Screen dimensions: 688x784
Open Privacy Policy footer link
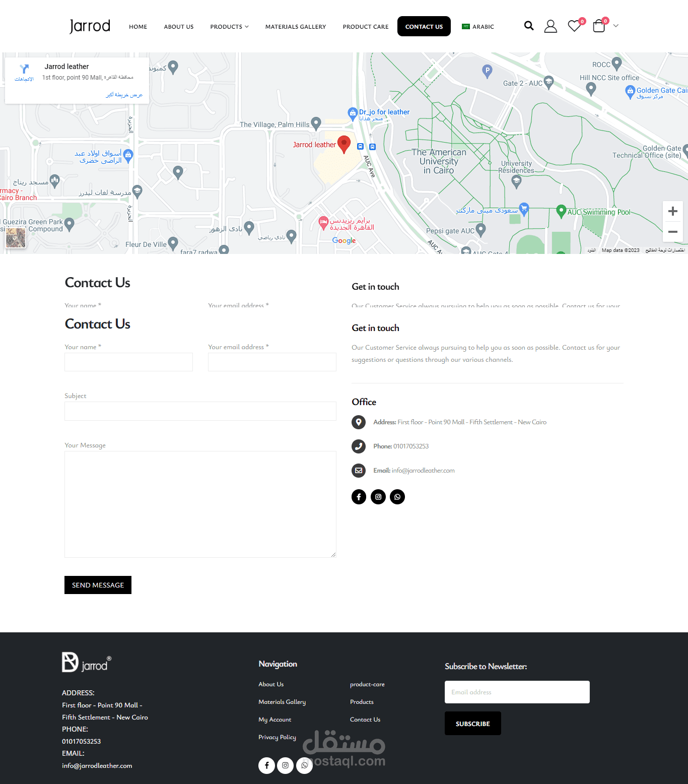click(277, 737)
